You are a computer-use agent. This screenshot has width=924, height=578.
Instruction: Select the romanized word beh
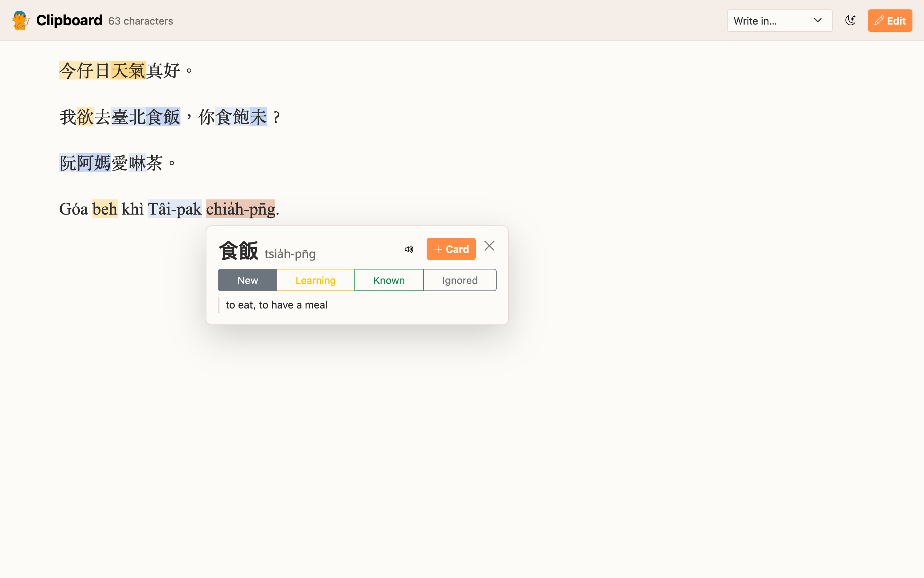click(105, 209)
